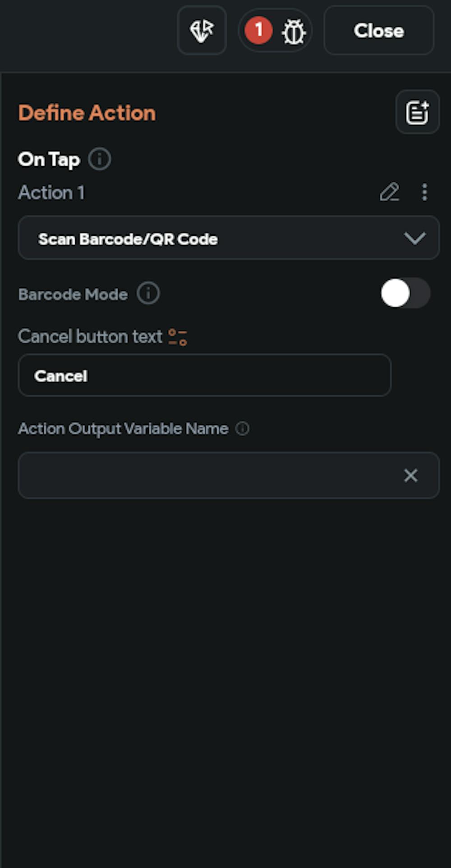Image resolution: width=451 pixels, height=868 pixels.
Task: Click the chevron arrow on the action selector
Action: coord(414,238)
